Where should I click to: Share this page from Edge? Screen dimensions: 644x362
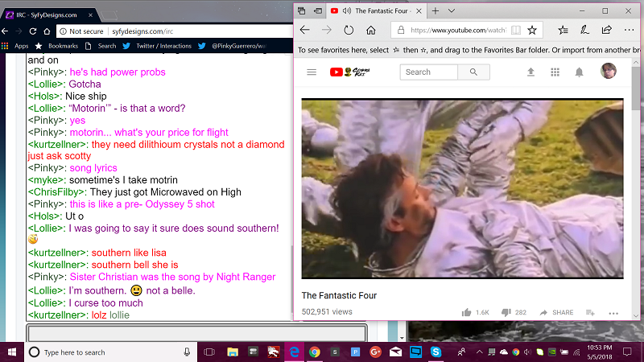click(x=607, y=30)
